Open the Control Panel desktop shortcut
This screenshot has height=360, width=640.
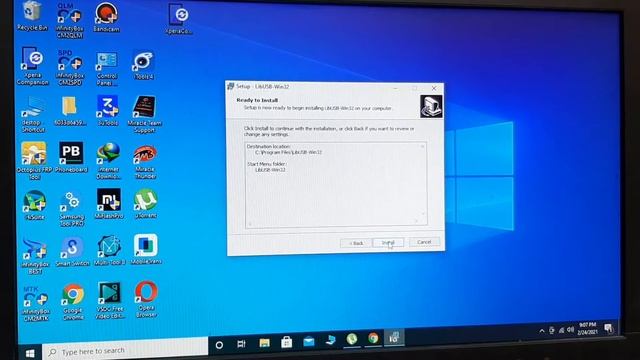pos(107,69)
